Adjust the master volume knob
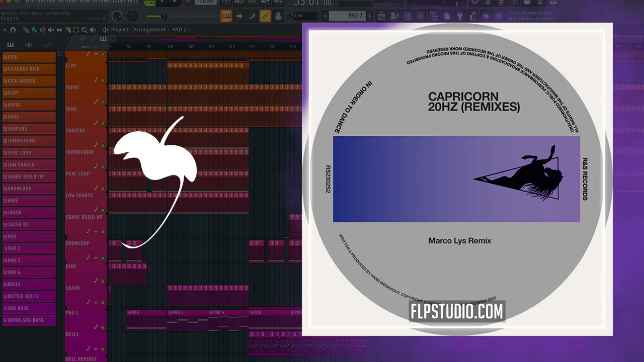The width and height of the screenshot is (644, 362). pyautogui.click(x=117, y=17)
